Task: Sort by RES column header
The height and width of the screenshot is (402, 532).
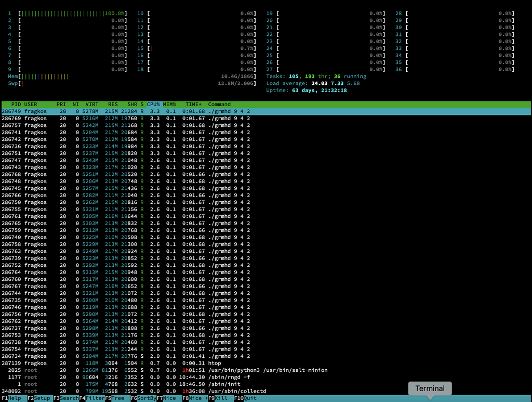Action: [x=113, y=104]
